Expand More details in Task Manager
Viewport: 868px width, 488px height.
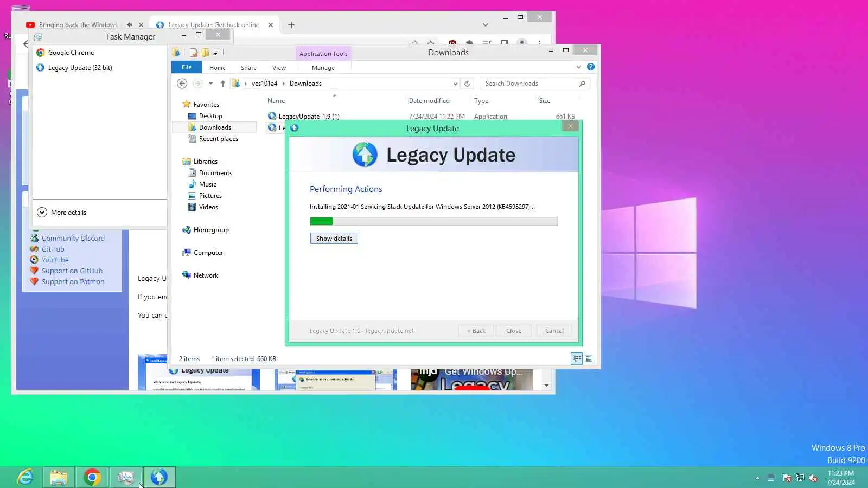62,213
